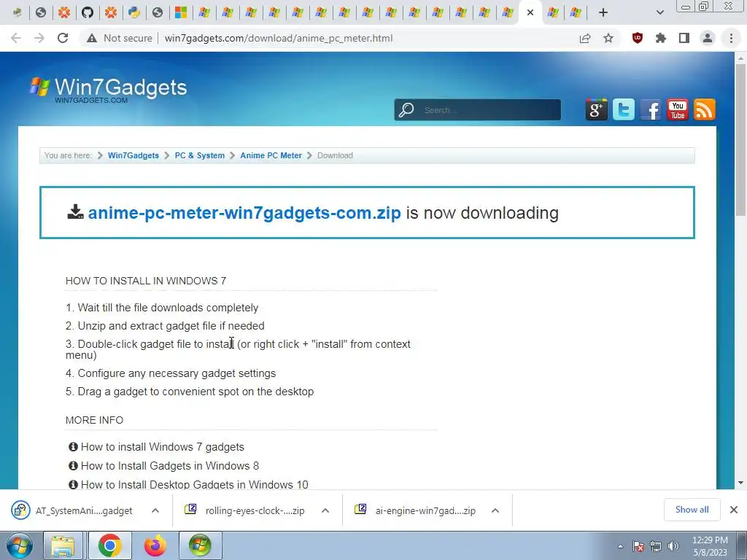Click the page vertical scrollbar thumb
The image size is (747, 560).
740,139
